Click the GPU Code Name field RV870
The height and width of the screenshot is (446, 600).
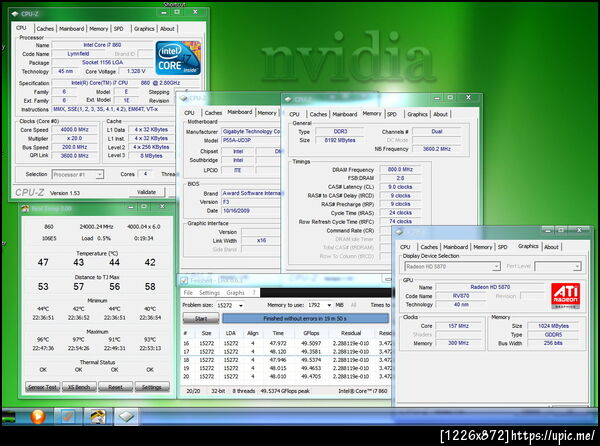pyautogui.click(x=461, y=296)
